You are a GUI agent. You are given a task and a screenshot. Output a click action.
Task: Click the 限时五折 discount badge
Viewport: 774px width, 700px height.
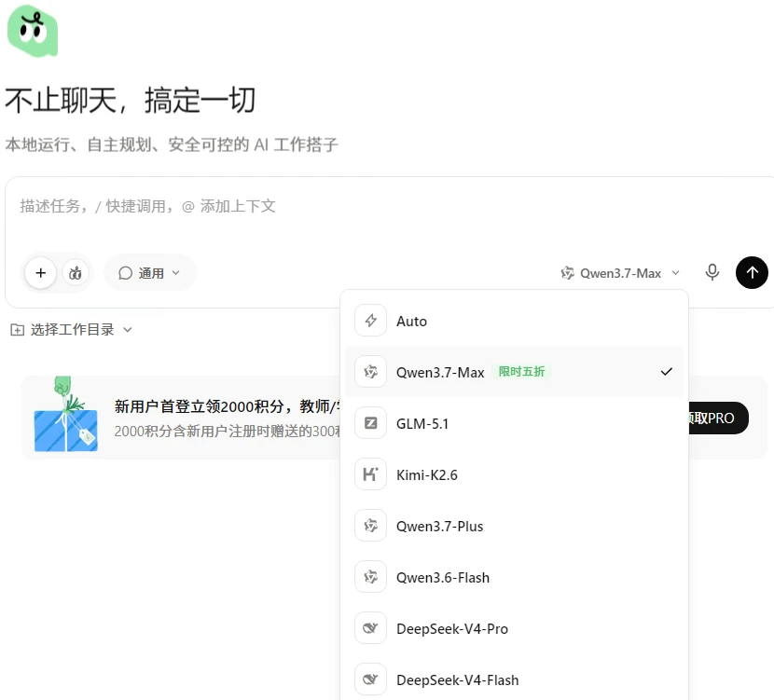pos(522,372)
